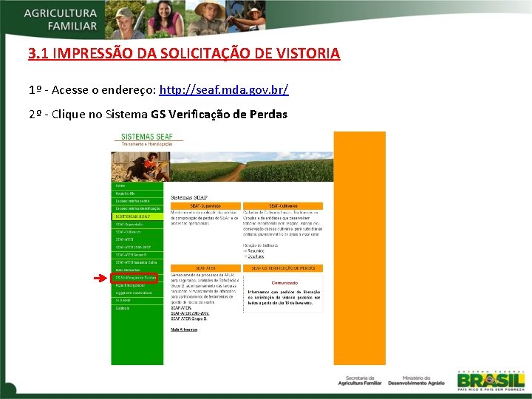This screenshot has width=532, height=399.
Task: Click the Comunicado notice heading
Action: 284,282
